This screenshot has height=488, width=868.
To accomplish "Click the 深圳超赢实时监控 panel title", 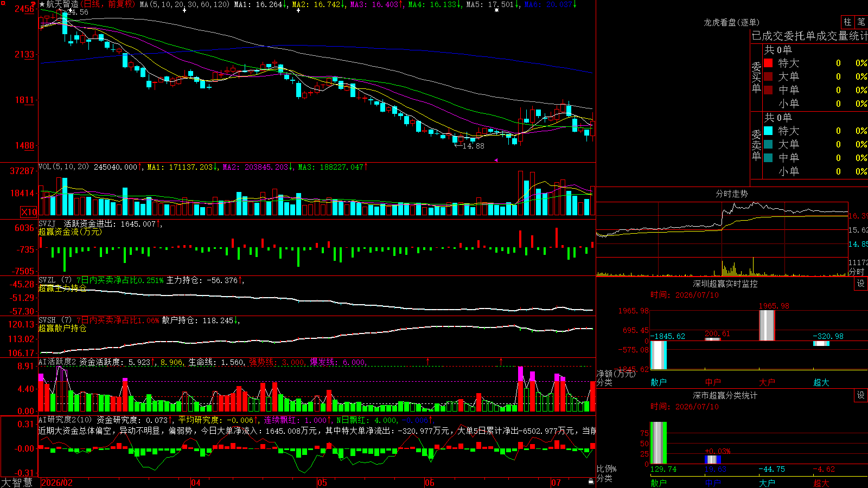I will [x=725, y=284].
